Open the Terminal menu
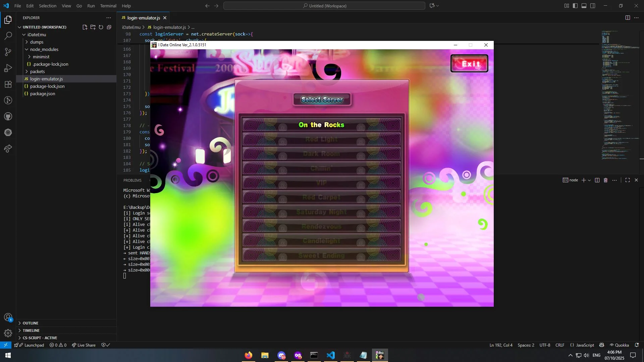Viewport: 644px width, 362px height. [108, 6]
